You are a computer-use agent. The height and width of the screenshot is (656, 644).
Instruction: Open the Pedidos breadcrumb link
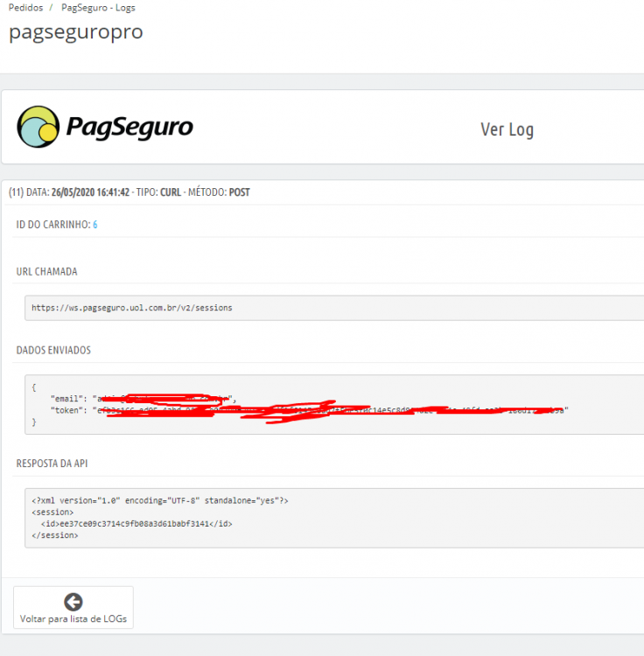(25, 8)
